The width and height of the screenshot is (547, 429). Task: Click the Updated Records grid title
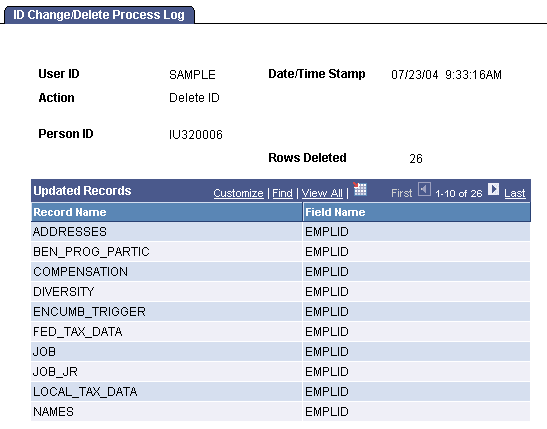pos(82,191)
